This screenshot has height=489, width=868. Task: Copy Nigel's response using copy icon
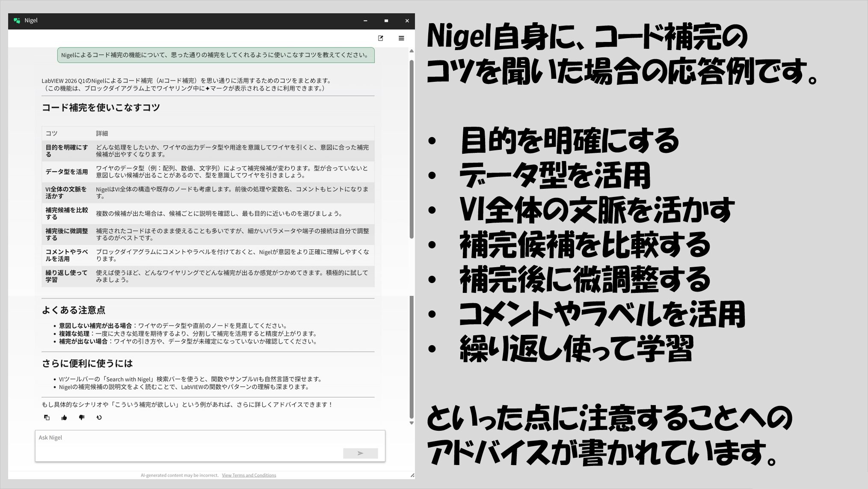47,417
